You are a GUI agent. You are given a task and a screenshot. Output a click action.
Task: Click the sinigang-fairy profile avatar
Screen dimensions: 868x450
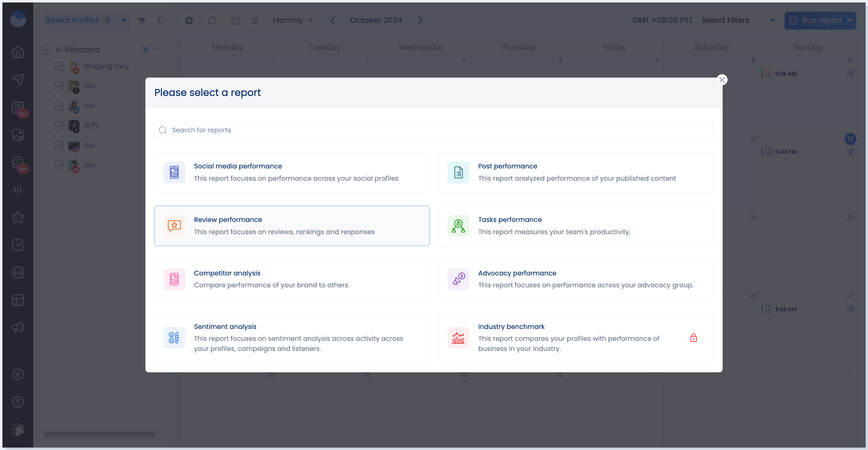click(x=74, y=66)
